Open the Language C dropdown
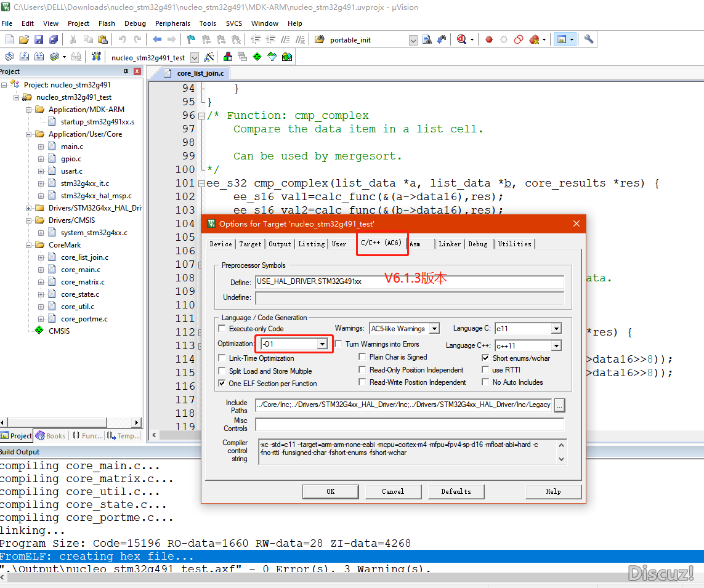 (x=556, y=329)
